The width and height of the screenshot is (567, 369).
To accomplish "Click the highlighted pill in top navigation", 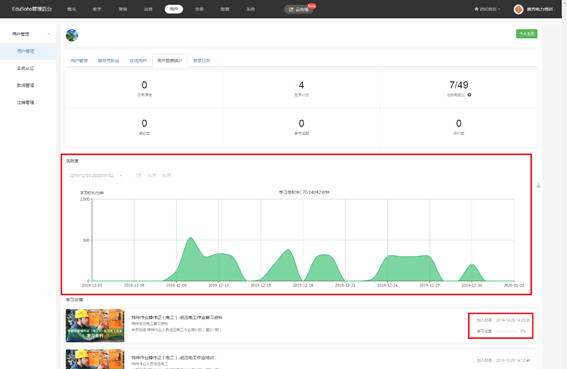I will coord(174,9).
